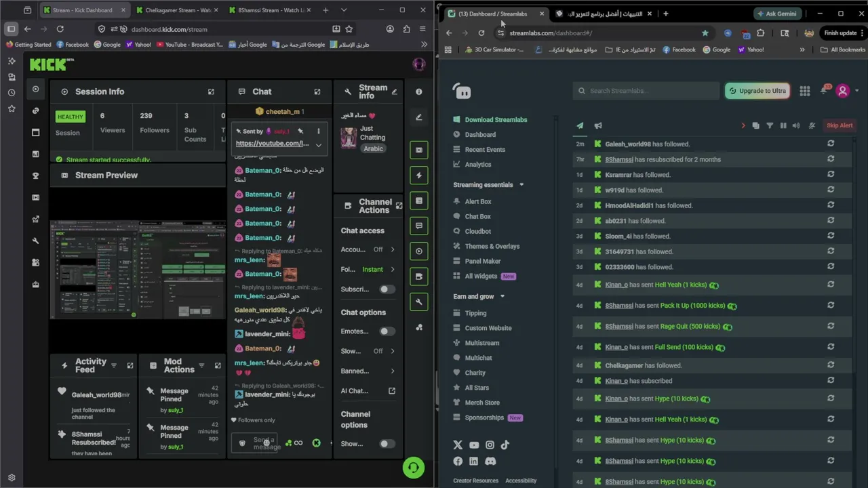Open Cloudbot in Streamlabs sidebar

pos(478,231)
